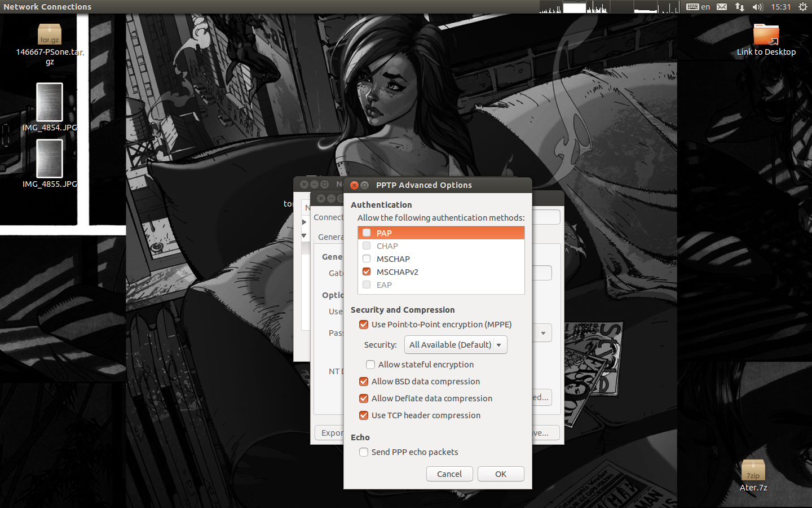The image size is (812, 508).
Task: Click the 'Allow the following authentication methods:' label
Action: click(x=441, y=218)
